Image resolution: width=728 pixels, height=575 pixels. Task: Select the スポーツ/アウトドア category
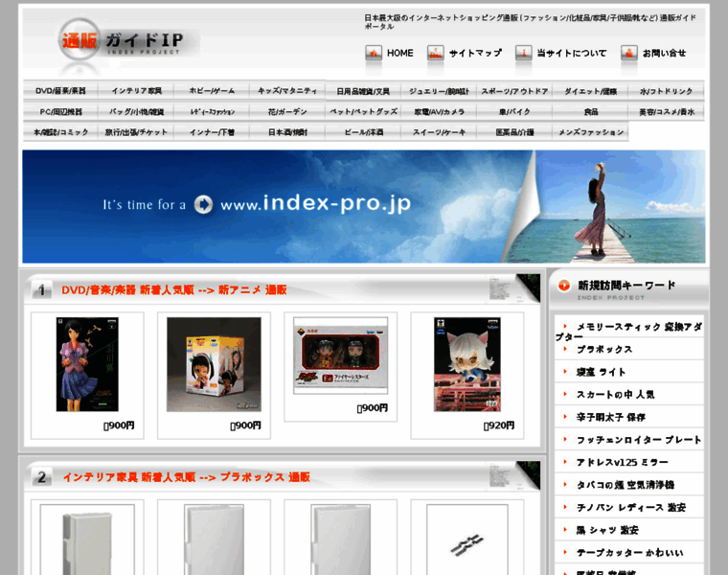click(x=514, y=91)
